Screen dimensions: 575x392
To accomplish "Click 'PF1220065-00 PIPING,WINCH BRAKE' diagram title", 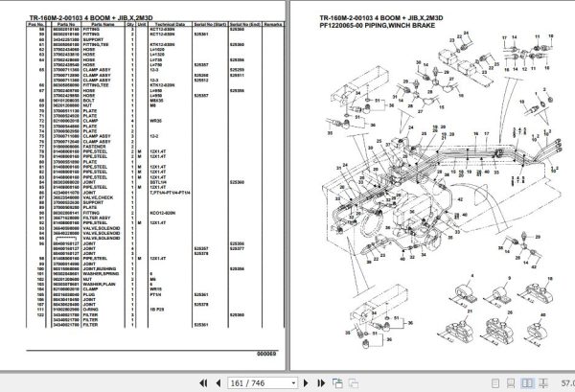I will click(x=378, y=25).
